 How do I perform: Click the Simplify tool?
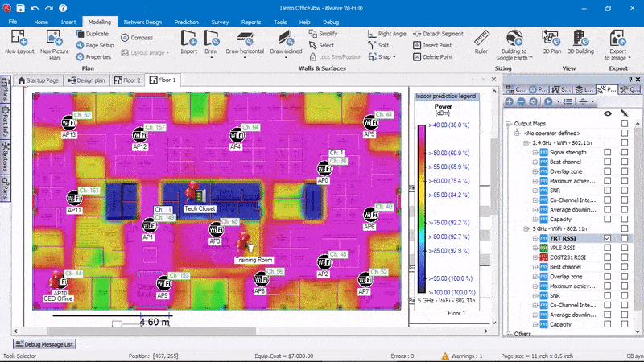pos(323,34)
